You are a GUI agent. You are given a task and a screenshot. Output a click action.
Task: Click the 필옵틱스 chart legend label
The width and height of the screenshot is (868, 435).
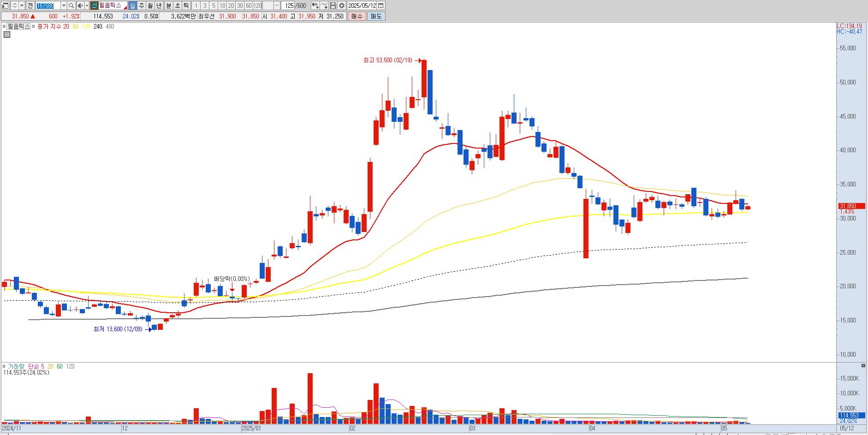(x=18, y=26)
